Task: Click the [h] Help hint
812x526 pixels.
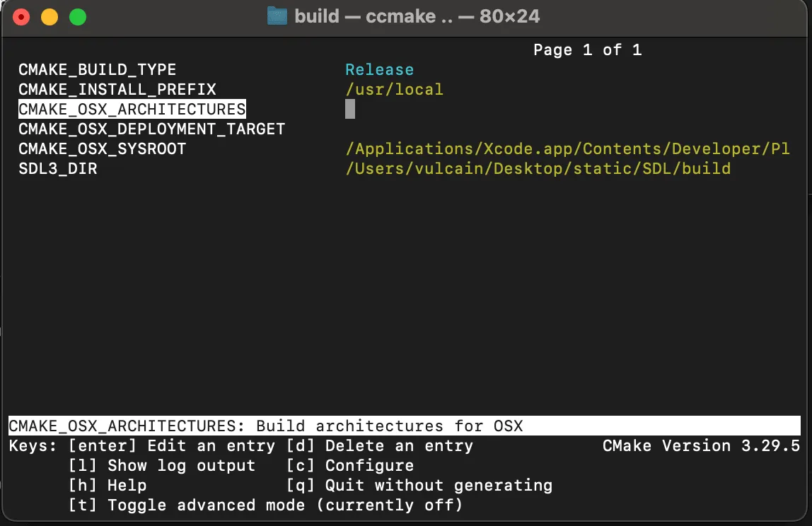Action: tap(108, 484)
